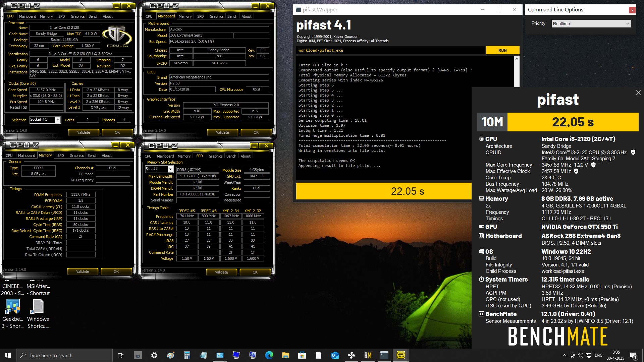Show hidden system tray icons
Viewport: 644px width, 362px height.
tap(564, 355)
